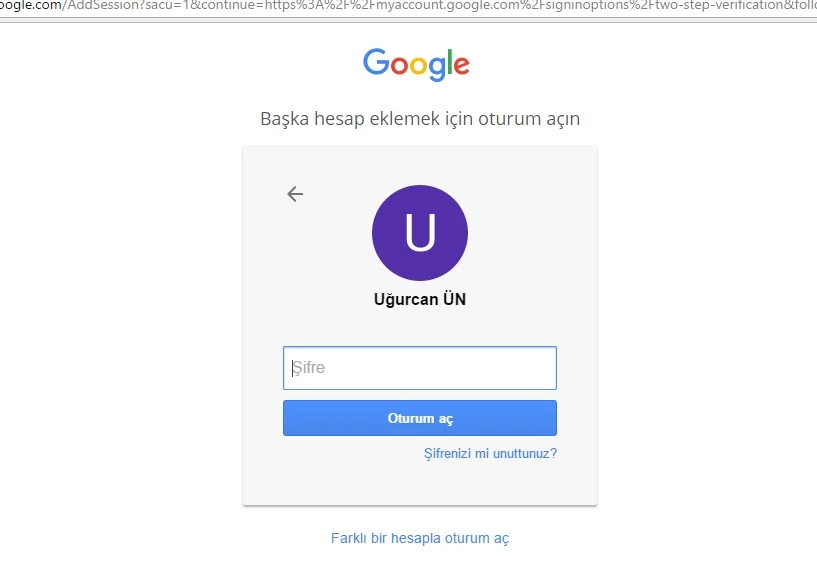Viewport: 817px width, 565px height.
Task: Click the purple profile avatar circle
Action: (420, 232)
